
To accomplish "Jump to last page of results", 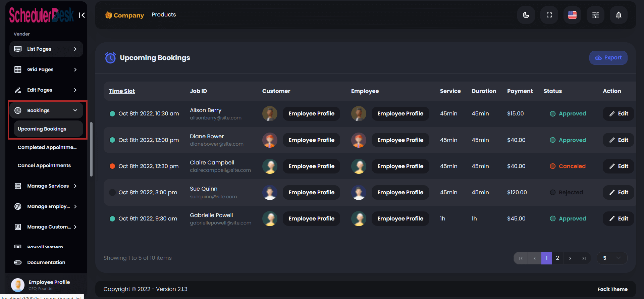I will pos(584,258).
